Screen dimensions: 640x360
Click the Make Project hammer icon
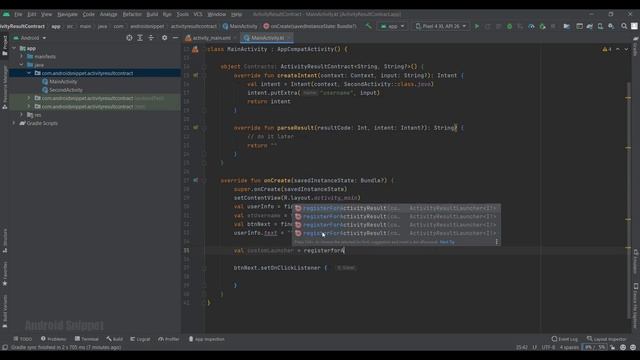coord(369,26)
